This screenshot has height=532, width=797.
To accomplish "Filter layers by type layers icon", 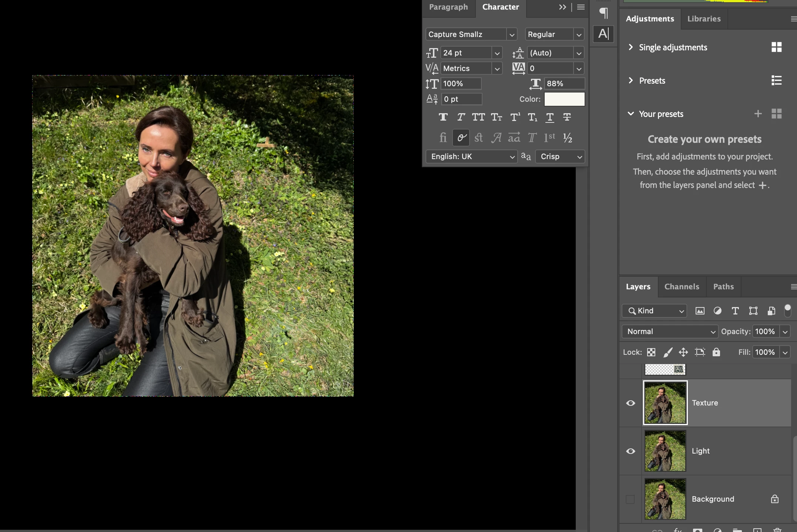I will 735,311.
